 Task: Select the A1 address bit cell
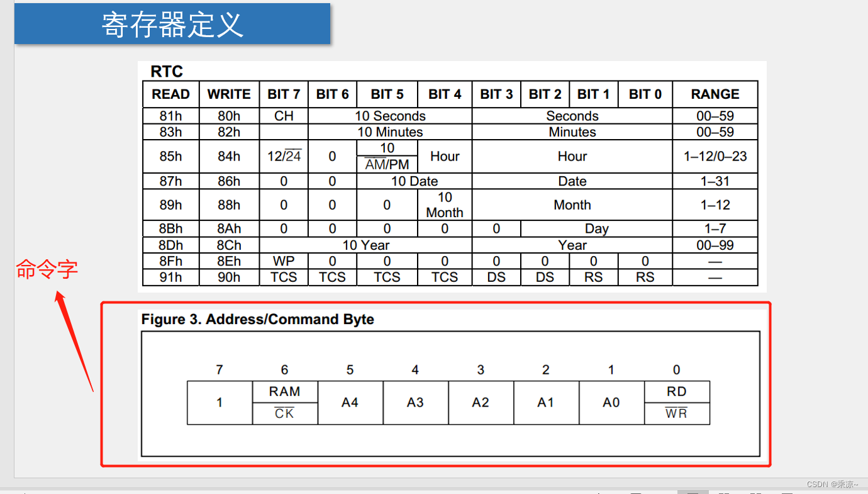point(547,403)
